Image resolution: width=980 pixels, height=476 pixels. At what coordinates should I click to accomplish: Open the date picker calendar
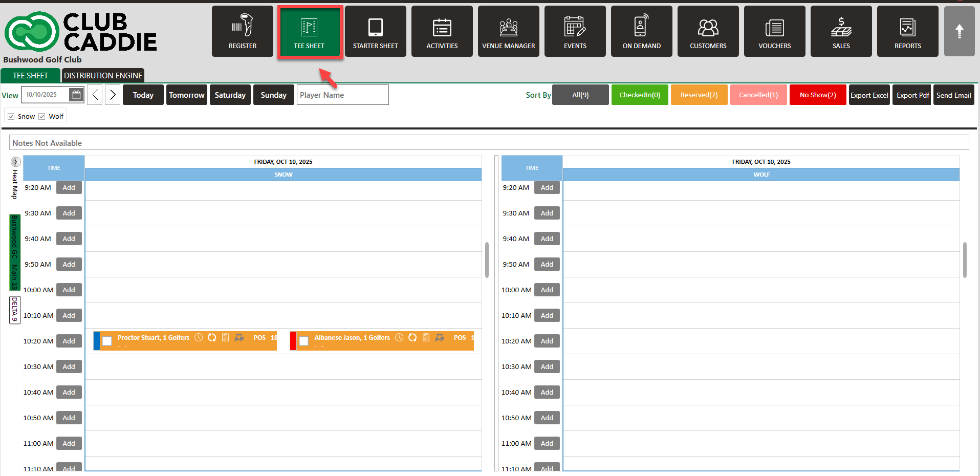click(76, 95)
